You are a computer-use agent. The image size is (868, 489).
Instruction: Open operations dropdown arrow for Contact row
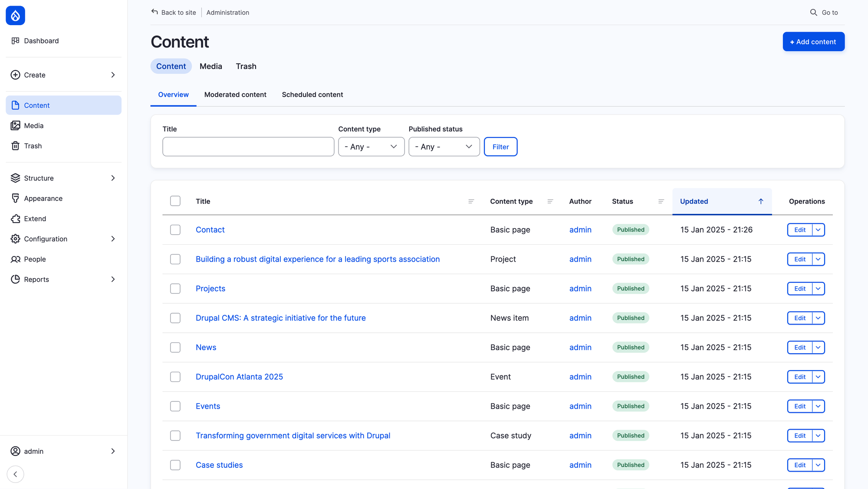(818, 230)
